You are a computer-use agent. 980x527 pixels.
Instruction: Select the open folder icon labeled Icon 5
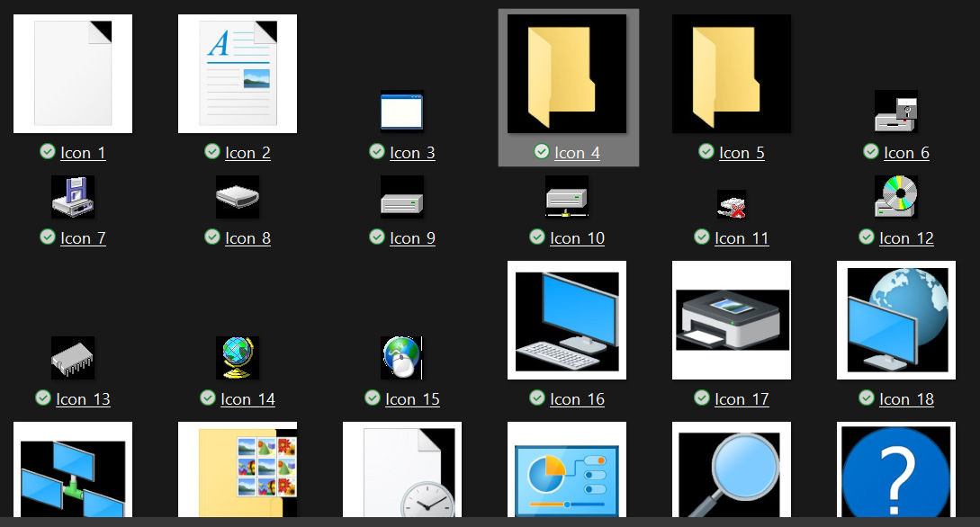732,74
